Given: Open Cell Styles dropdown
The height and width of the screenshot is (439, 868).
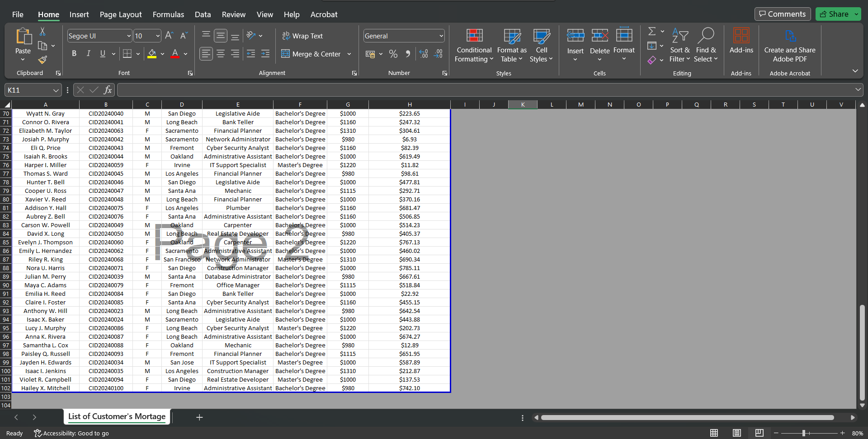Looking at the screenshot, I should point(541,46).
